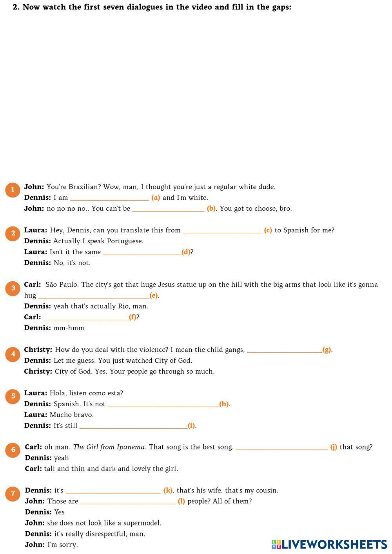This screenshot has width=392, height=554.
Task: Click the orange dialogue number 4 circle
Action: pyautogui.click(x=13, y=354)
